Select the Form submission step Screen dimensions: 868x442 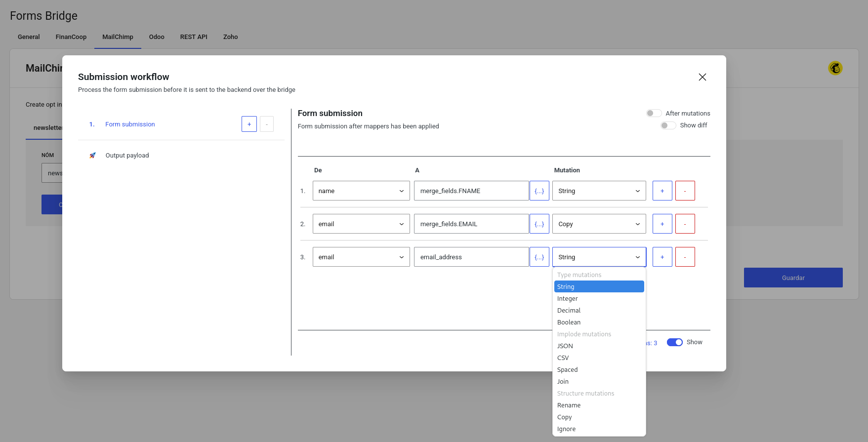pos(130,124)
